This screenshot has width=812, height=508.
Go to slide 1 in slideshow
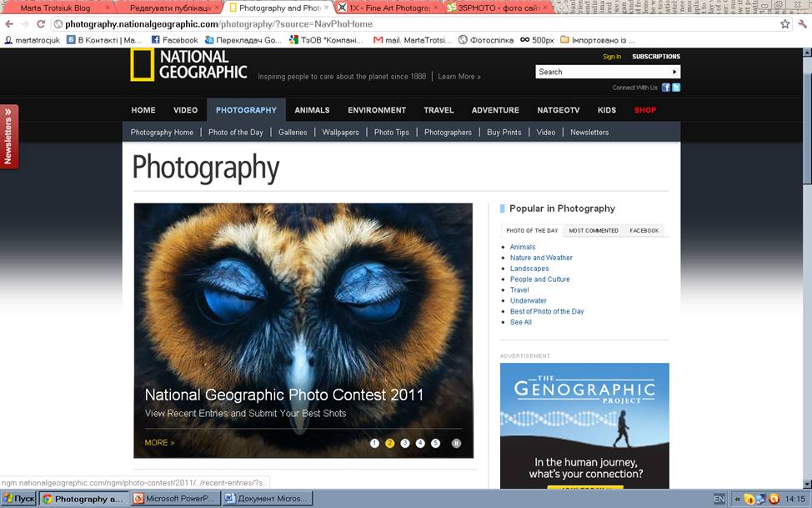[x=374, y=443]
